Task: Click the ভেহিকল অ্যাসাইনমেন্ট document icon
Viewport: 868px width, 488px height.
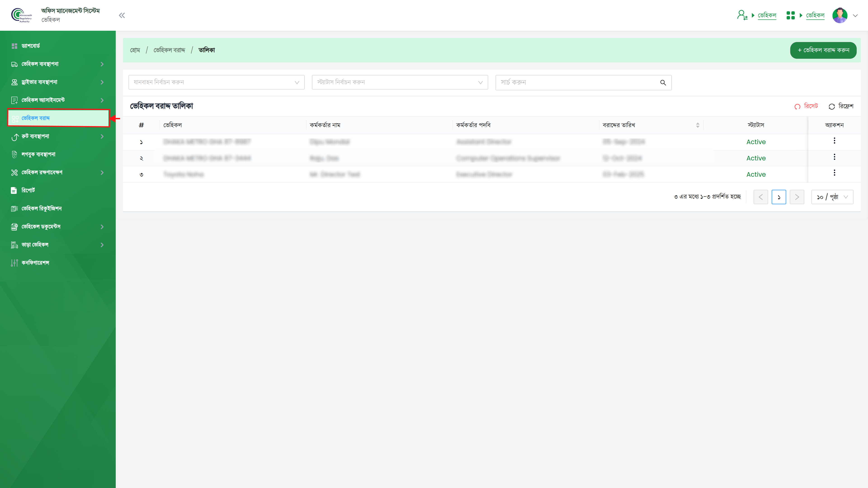Action: click(14, 100)
